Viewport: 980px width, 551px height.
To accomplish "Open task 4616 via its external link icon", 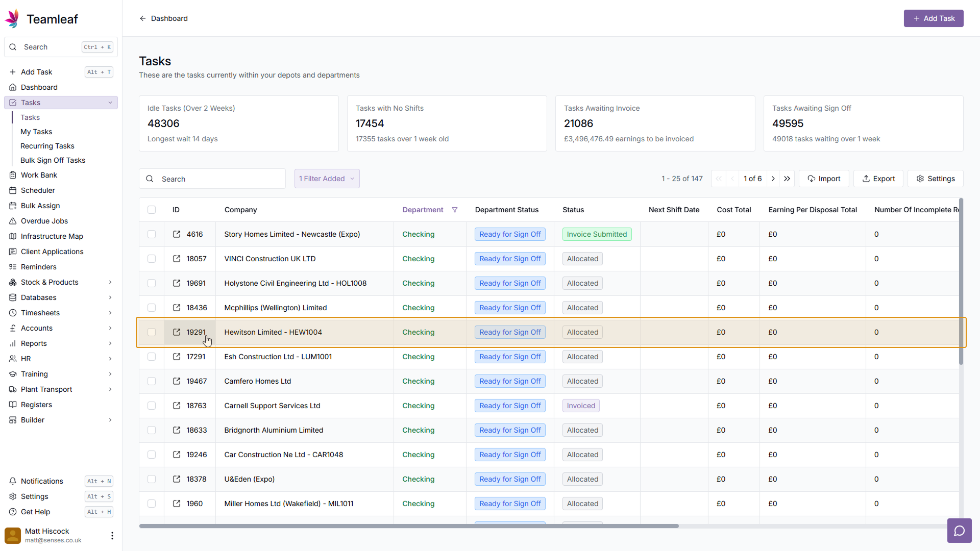I will pos(177,234).
